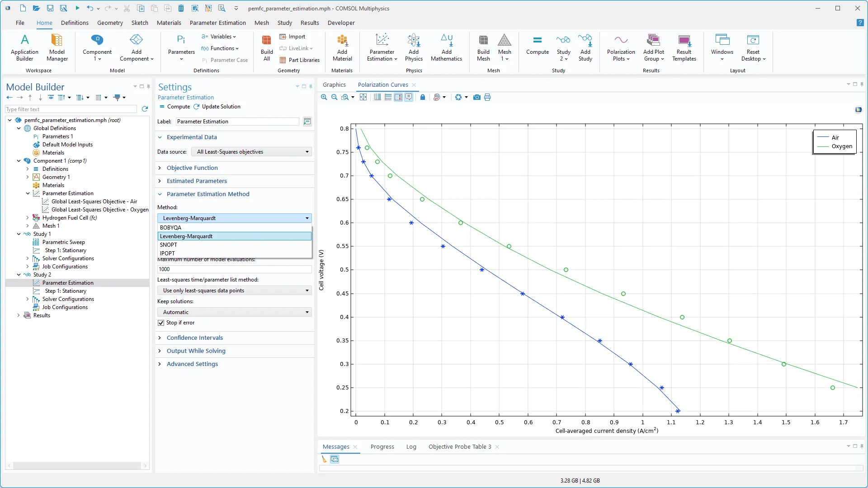This screenshot has height=488, width=868.
Task: Click the zoom in icon in plot toolbar
Action: coord(324,97)
